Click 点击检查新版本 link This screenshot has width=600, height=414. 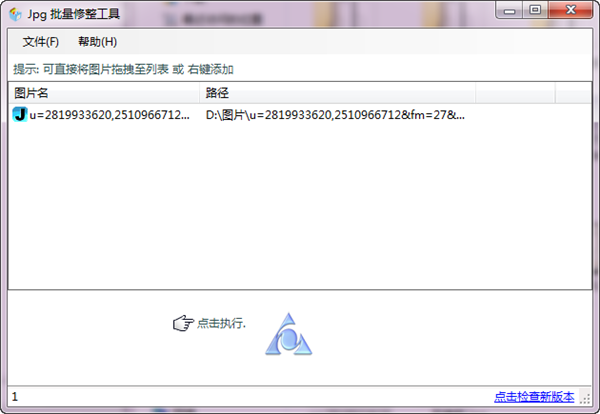pos(534,397)
